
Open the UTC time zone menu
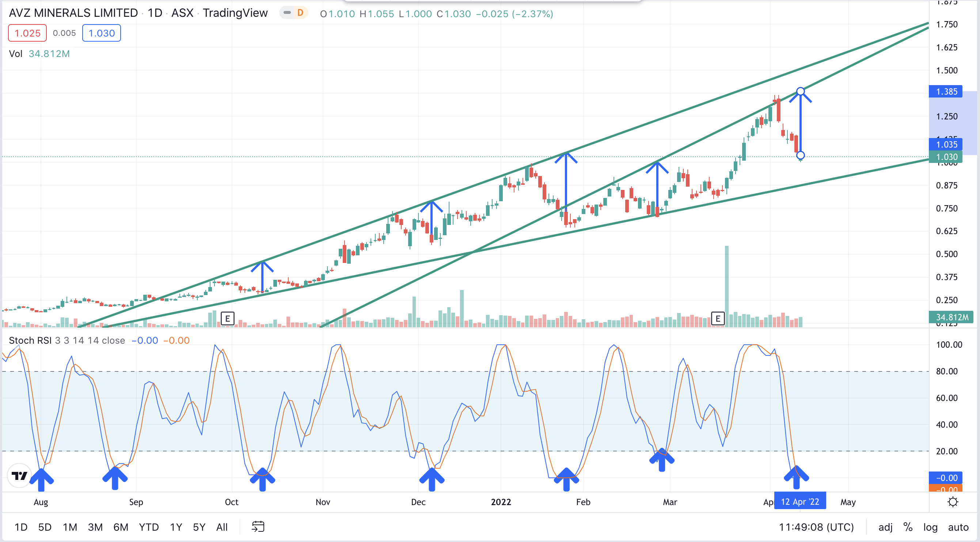(816, 527)
